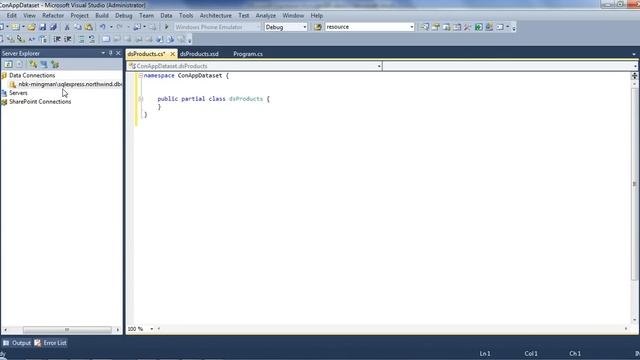Pin the Server Explorer panel
The height and width of the screenshot is (360, 640).
pos(110,53)
